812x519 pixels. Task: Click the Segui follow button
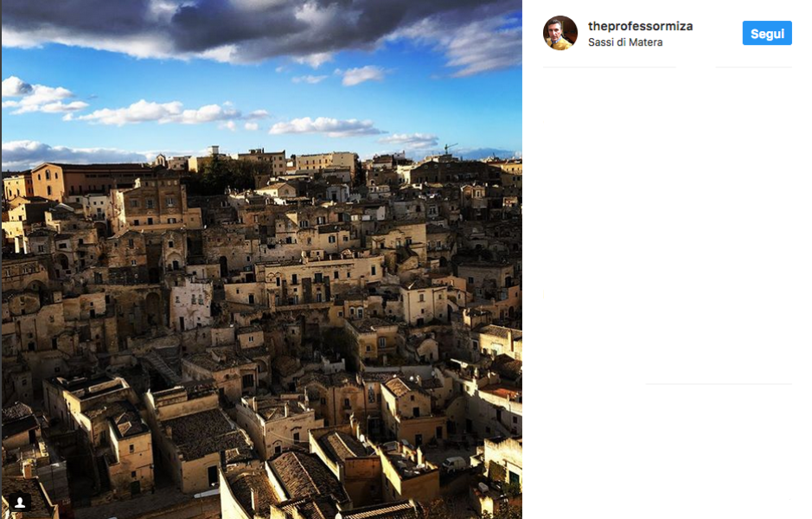click(x=767, y=33)
